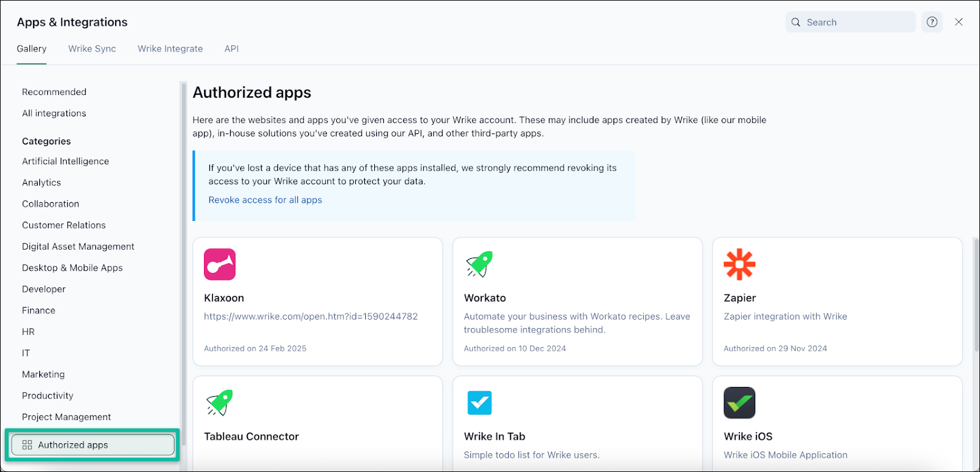Open Desktop & Mobile Apps category
The height and width of the screenshot is (472, 980).
tap(72, 268)
